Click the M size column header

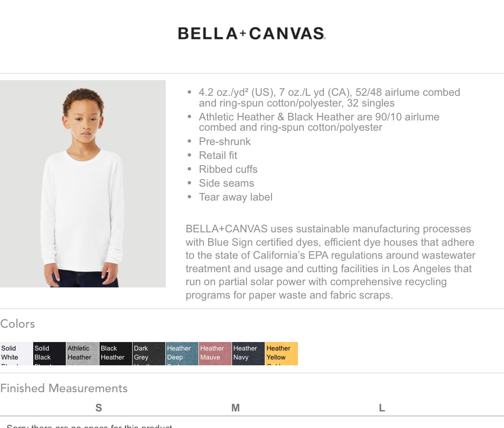[x=236, y=408]
